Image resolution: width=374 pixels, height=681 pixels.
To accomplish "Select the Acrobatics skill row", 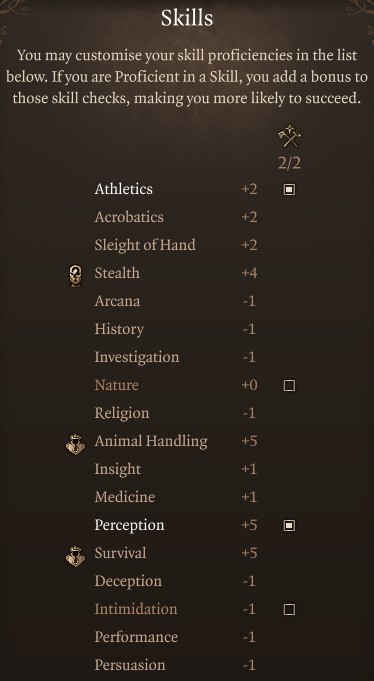I will tap(176, 217).
